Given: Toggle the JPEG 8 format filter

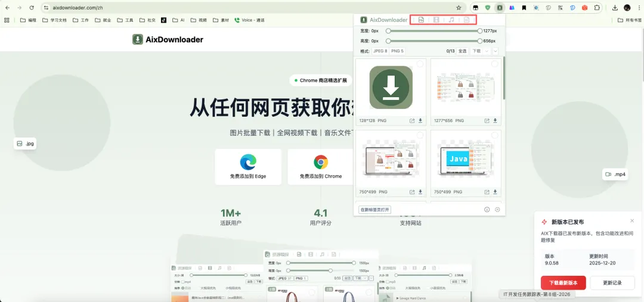Looking at the screenshot, I should click(380, 51).
